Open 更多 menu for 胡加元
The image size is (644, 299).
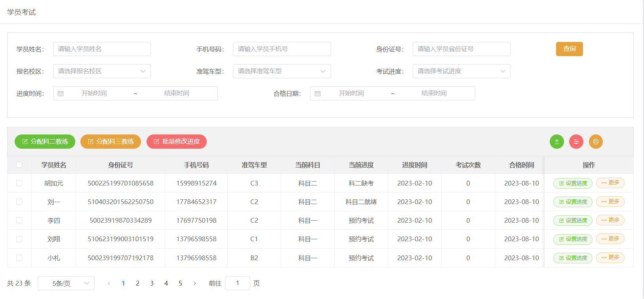click(610, 183)
